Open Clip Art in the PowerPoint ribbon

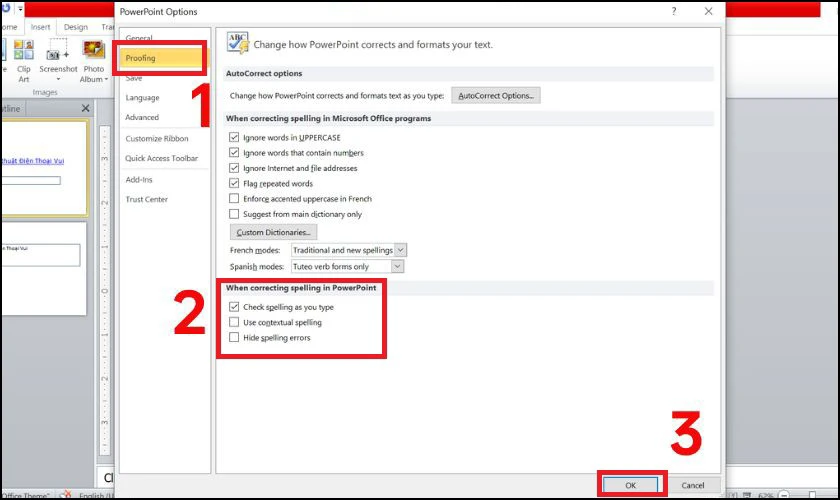(24, 61)
